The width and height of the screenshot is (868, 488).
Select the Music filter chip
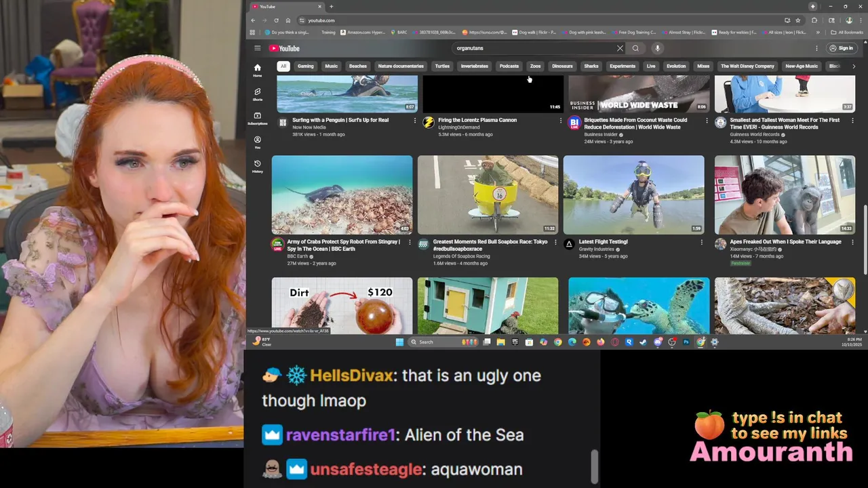pos(331,66)
